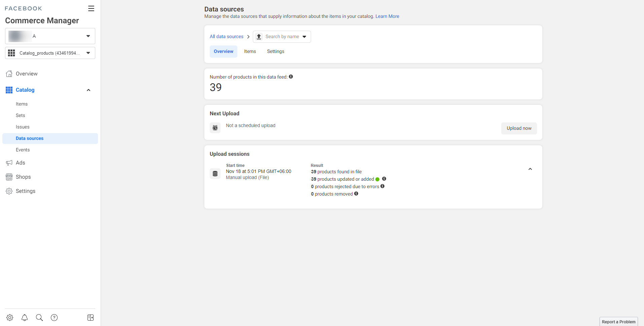
Task: Click info icon for products removed
Action: [356, 194]
